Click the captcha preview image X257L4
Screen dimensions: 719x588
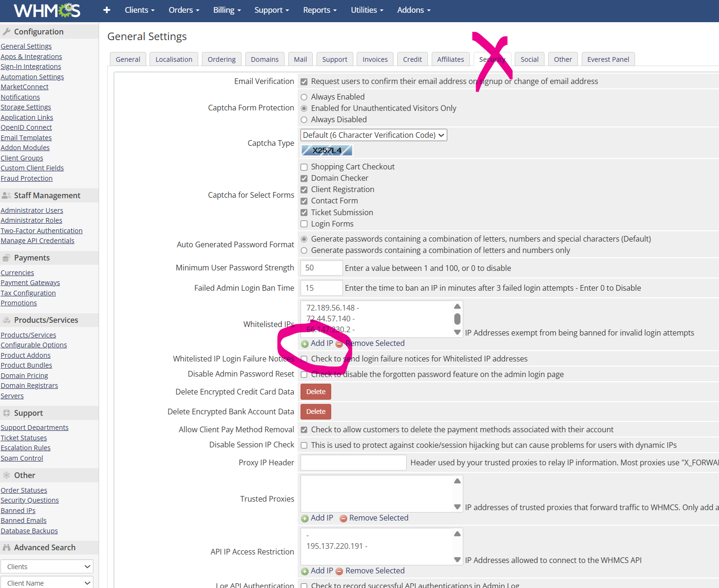pos(327,151)
